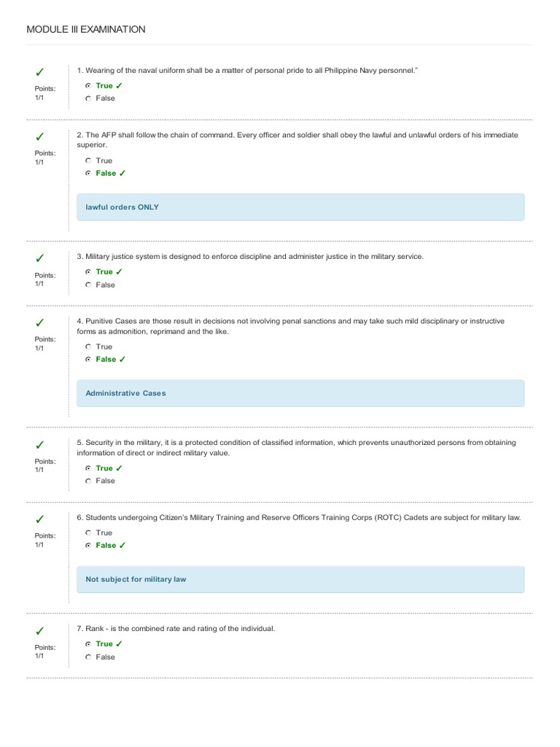
Task: Pick False radio for question 3
Action: (88, 285)
